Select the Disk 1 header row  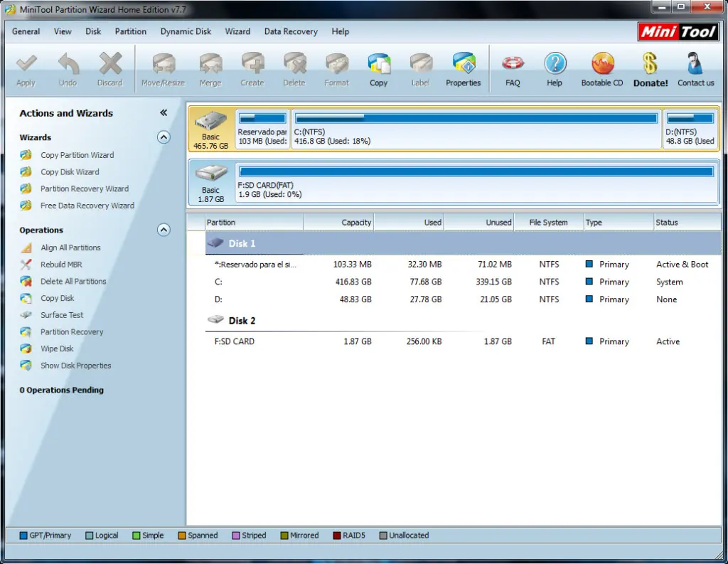463,243
